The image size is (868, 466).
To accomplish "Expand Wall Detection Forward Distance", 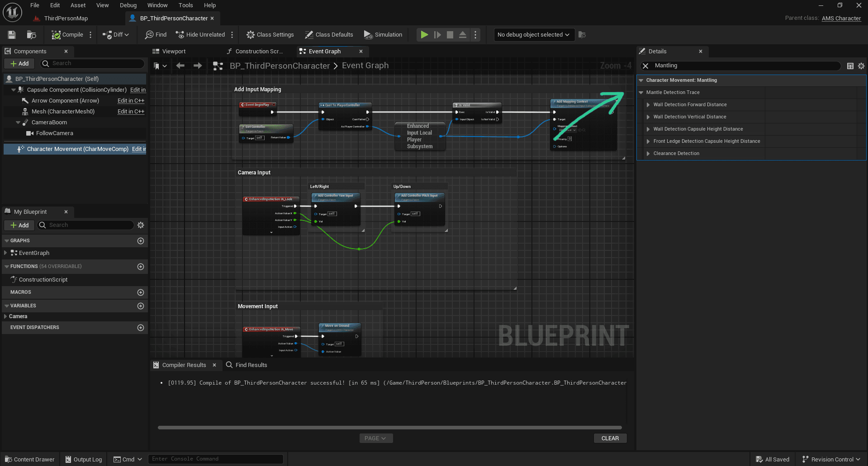I will pos(648,105).
